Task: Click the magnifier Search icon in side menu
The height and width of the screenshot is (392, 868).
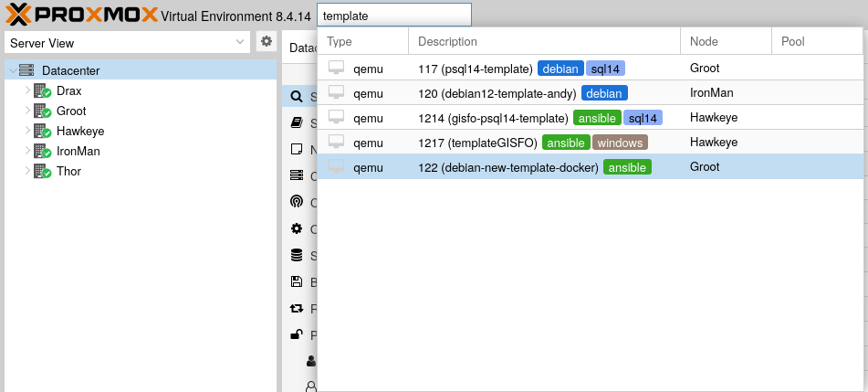Action: [x=296, y=97]
